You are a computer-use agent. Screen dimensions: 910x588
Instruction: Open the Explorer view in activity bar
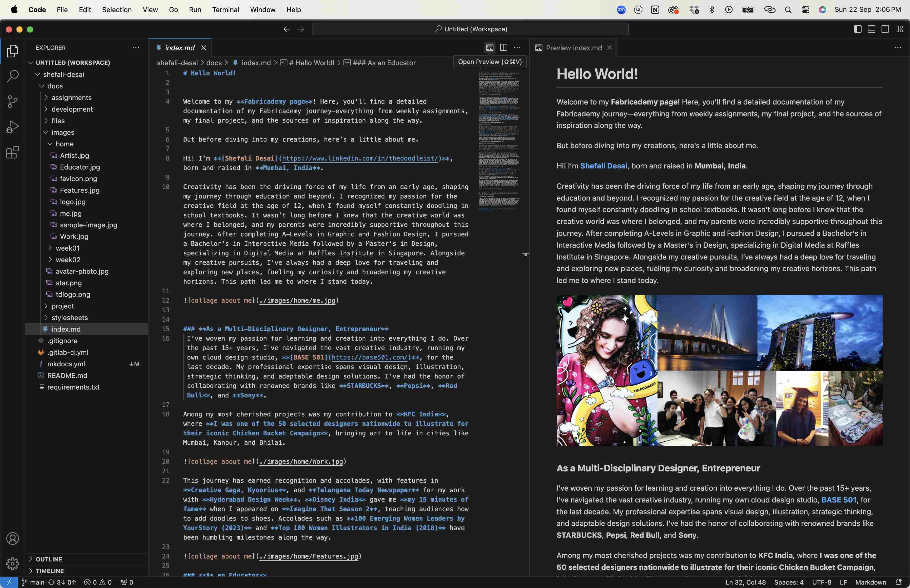(13, 51)
